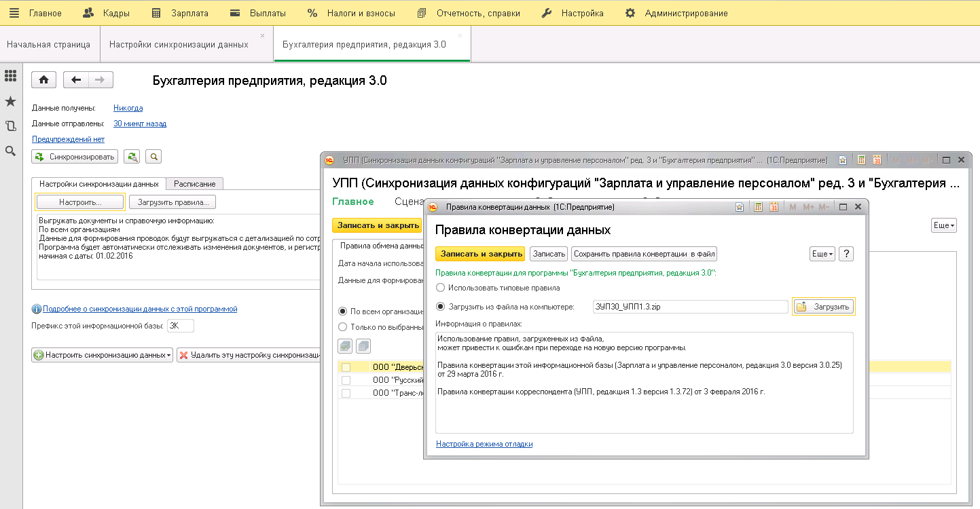The image size is (980, 509).
Task: Open 30 минут назад link
Action: pyautogui.click(x=140, y=124)
